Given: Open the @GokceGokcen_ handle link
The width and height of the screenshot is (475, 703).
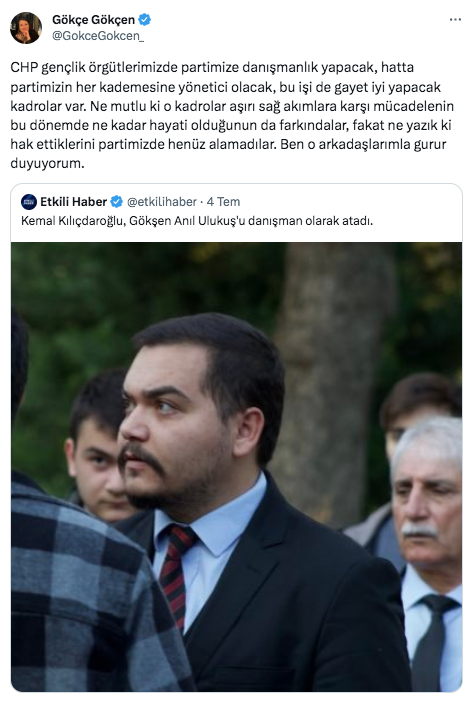Looking at the screenshot, I should pos(98,36).
